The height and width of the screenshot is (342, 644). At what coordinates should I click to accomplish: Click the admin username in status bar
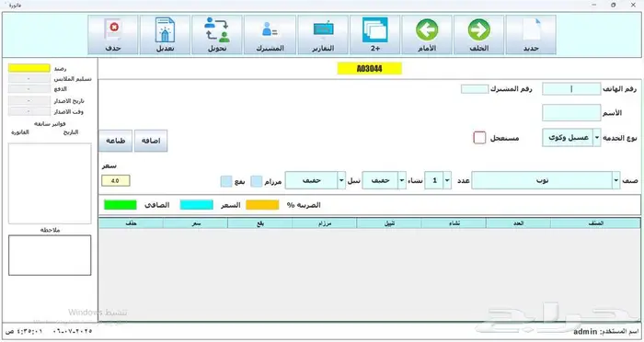[x=585, y=331]
